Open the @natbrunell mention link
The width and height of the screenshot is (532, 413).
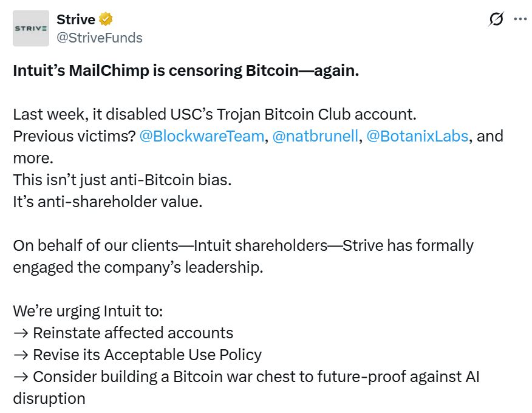point(316,136)
